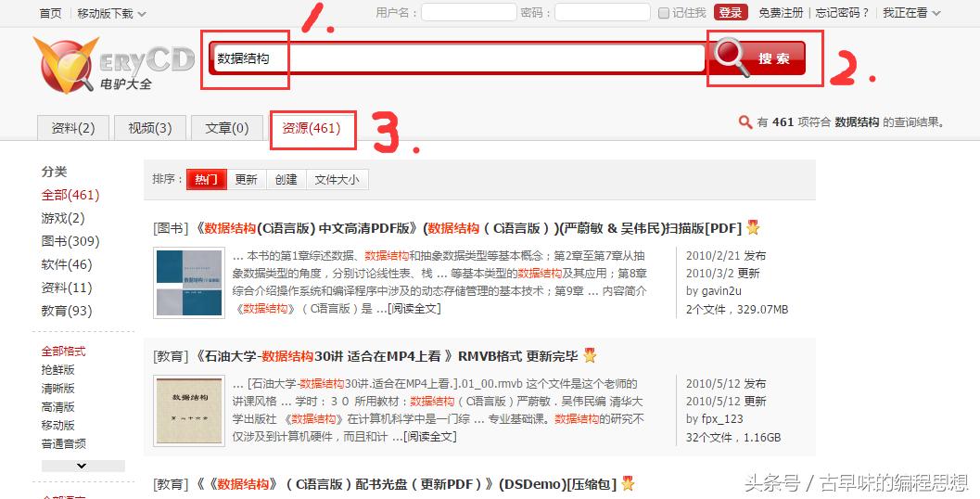The width and height of the screenshot is (980, 499).
Task: Sort results by 热门
Action: point(206,179)
